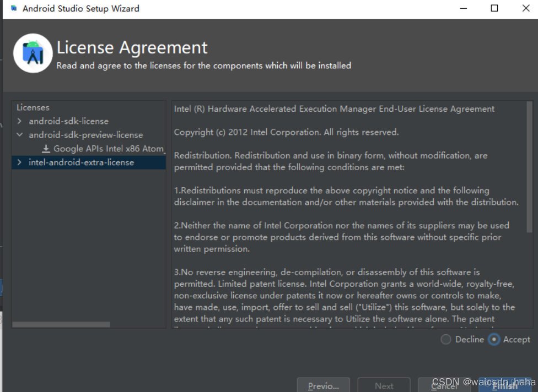Viewport: 538px width, 392px height.
Task: Select the Accept radio button
Action: [x=494, y=340]
